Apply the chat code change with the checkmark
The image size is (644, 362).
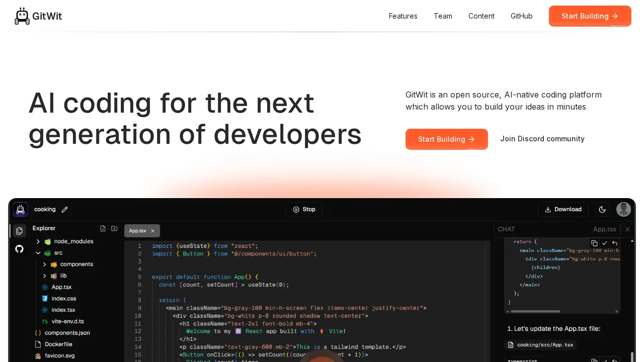pos(604,243)
